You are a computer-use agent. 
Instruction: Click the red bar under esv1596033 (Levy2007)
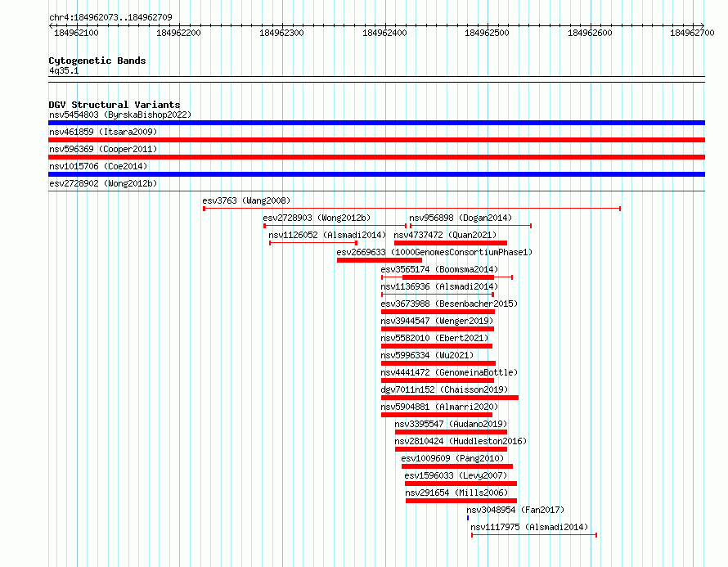tap(461, 484)
